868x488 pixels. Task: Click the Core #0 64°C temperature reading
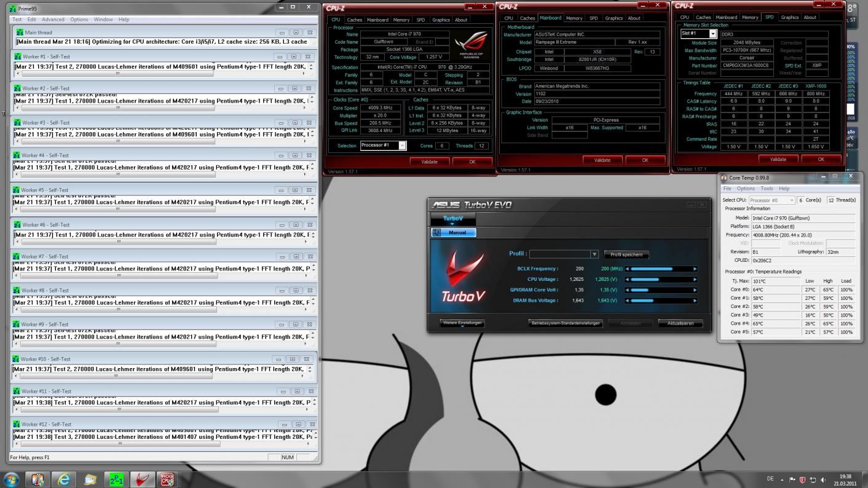(x=776, y=289)
